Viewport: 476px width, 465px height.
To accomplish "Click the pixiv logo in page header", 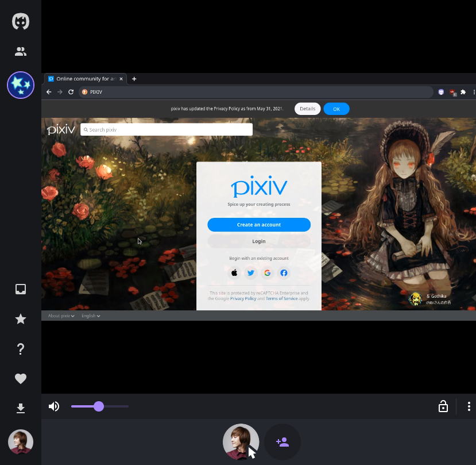I will [x=61, y=130].
